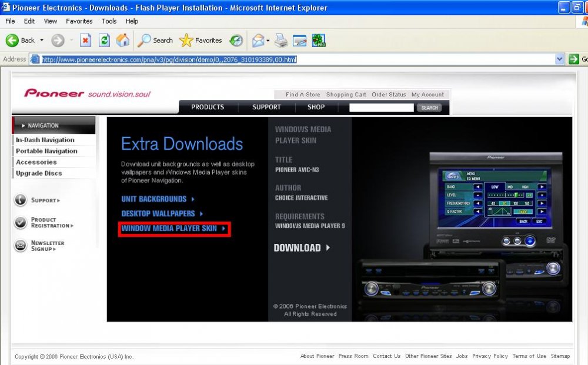The image size is (588, 365).
Task: Click the Edit page toolbar icon
Action: coord(300,41)
